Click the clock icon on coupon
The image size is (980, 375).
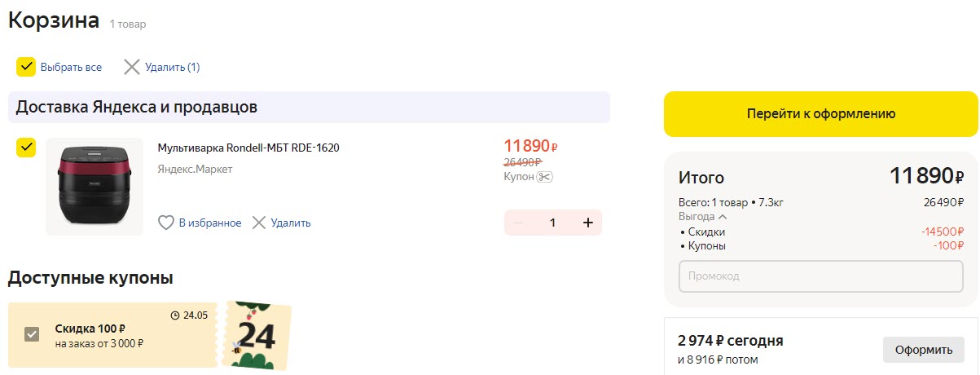[x=174, y=315]
